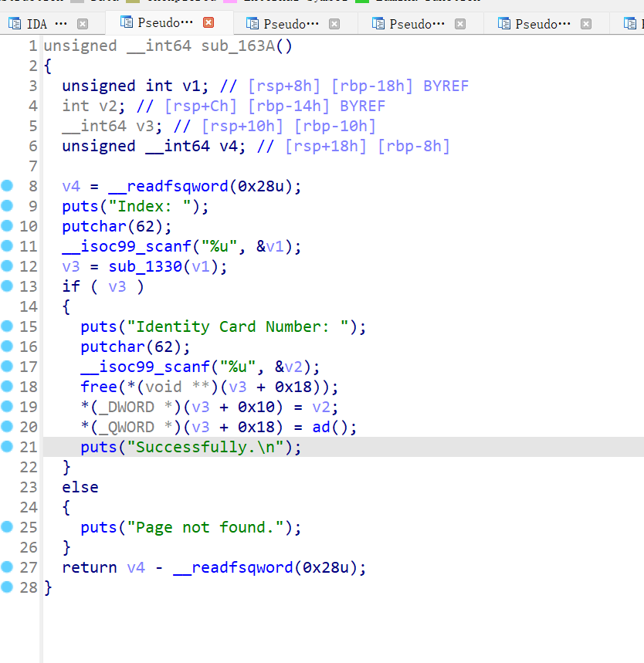The width and height of the screenshot is (644, 663).
Task: Toggle breakpoint dot on line 8
Action: point(7,185)
